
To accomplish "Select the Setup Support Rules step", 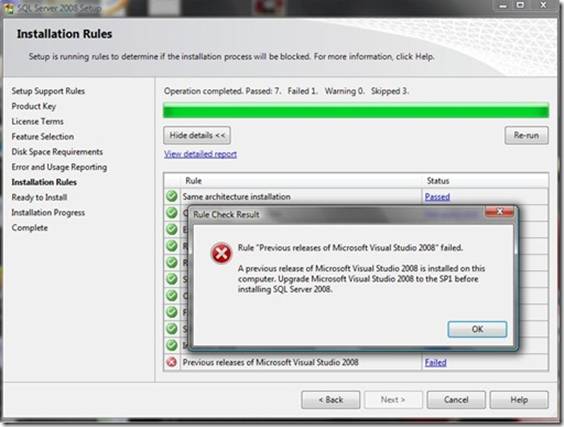I will [48, 91].
